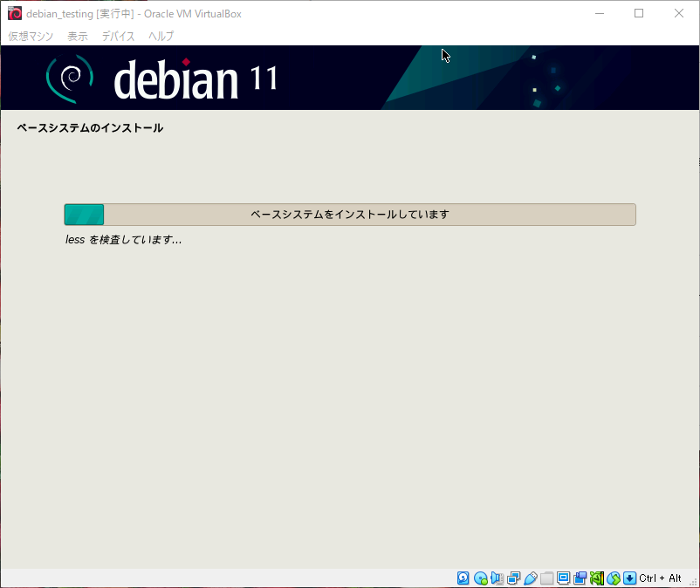Click the ベースシステムのインストール heading

point(90,128)
